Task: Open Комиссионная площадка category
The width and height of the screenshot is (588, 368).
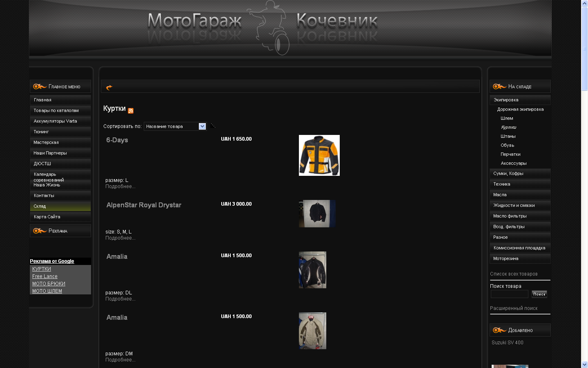Action: point(520,248)
